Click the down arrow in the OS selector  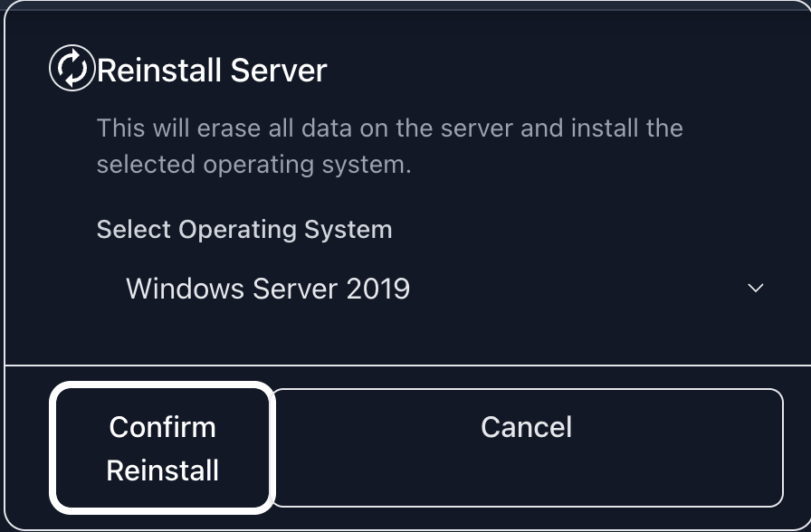(756, 289)
